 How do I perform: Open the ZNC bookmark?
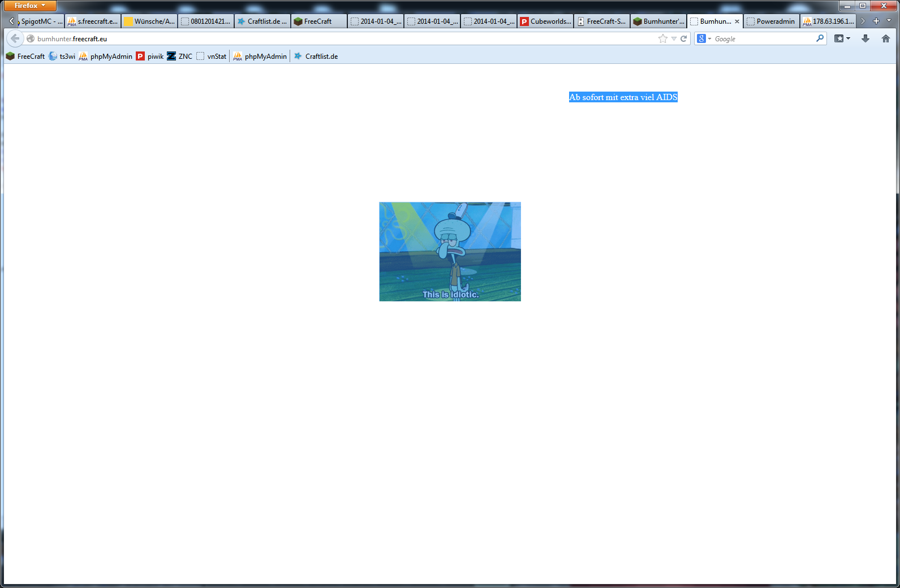[180, 57]
